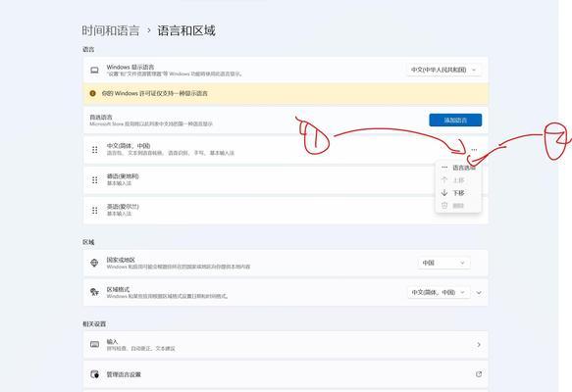
Task: Open the 管理语言设置 row
Action: [286, 374]
